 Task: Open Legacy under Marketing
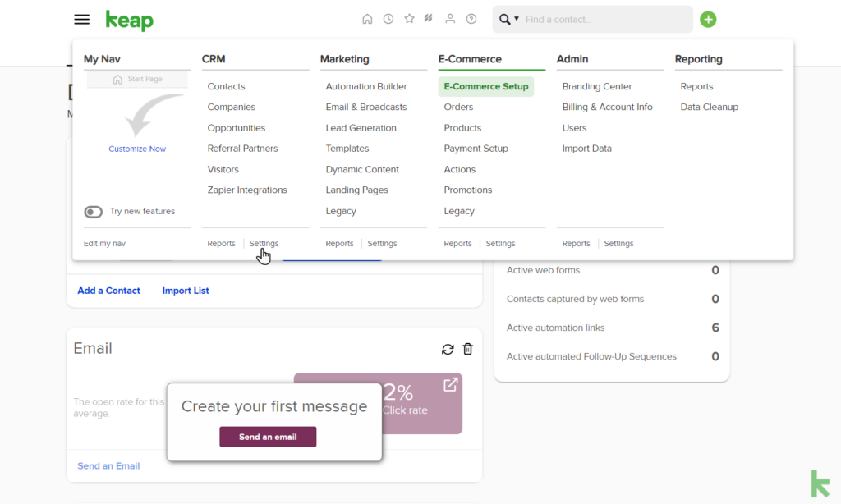[341, 211]
